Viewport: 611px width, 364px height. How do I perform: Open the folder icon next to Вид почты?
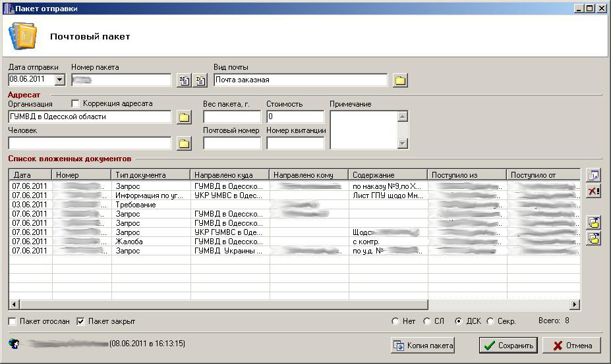click(400, 80)
